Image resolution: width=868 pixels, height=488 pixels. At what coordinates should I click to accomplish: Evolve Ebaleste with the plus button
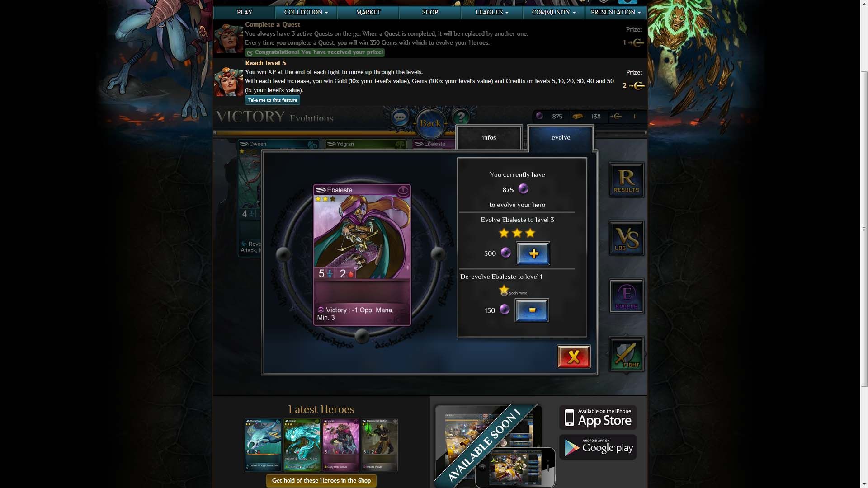[x=533, y=253]
